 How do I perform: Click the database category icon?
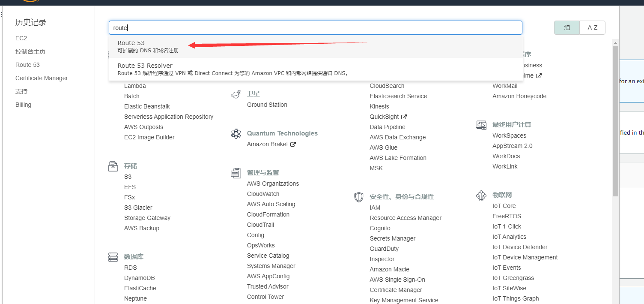point(113,257)
